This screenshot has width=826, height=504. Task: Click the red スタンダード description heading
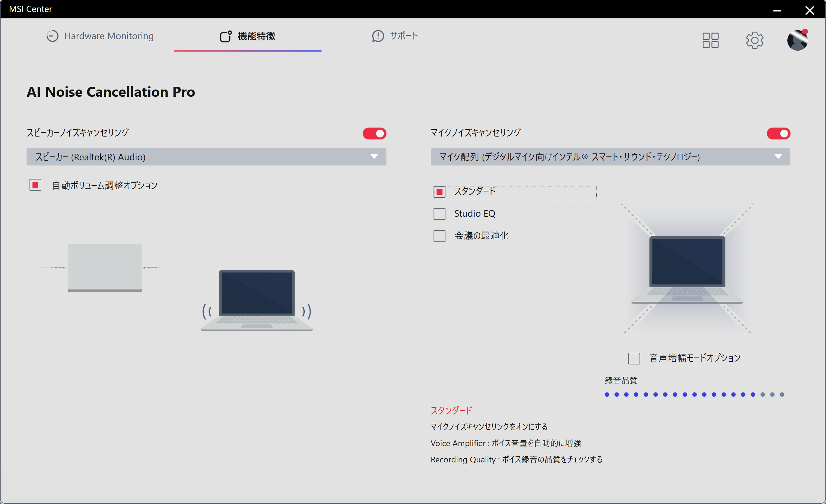(x=451, y=410)
